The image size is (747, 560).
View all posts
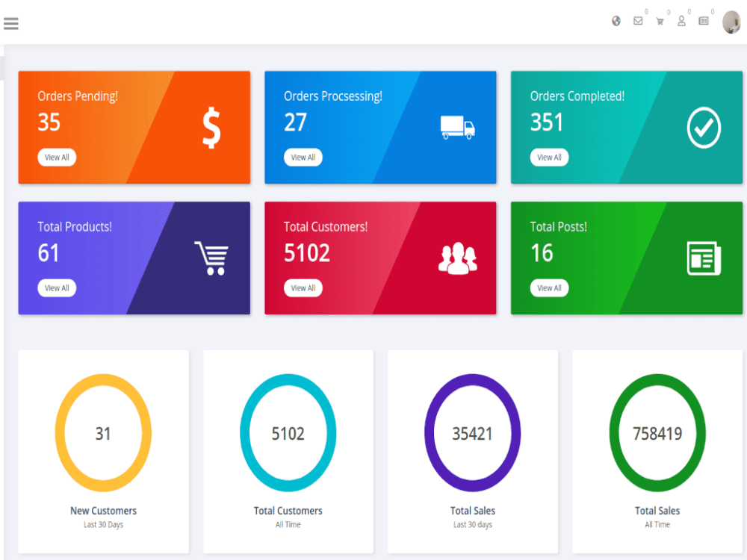(x=549, y=288)
